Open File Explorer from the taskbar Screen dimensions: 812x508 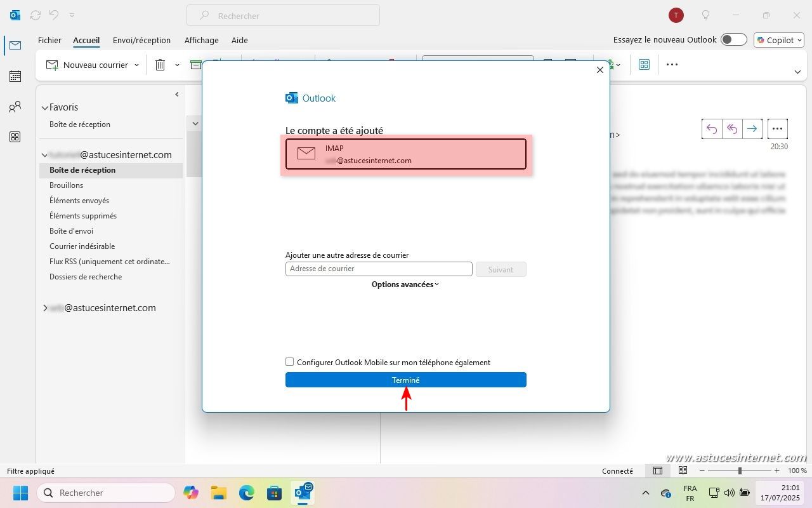(219, 493)
